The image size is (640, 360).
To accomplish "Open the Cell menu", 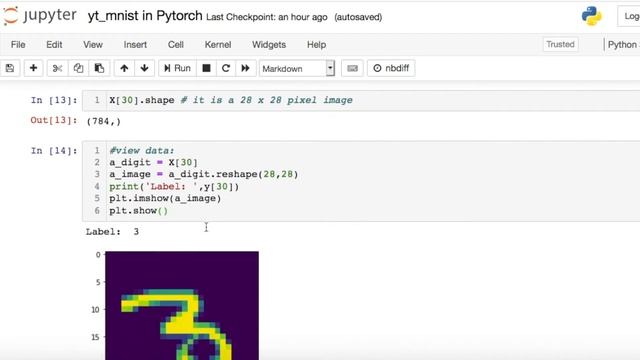I will (x=176, y=44).
